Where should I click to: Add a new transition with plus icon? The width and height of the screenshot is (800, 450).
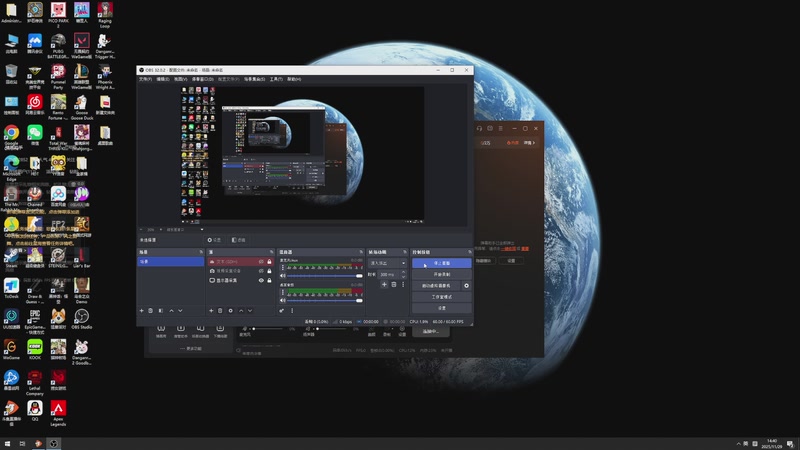click(x=384, y=285)
